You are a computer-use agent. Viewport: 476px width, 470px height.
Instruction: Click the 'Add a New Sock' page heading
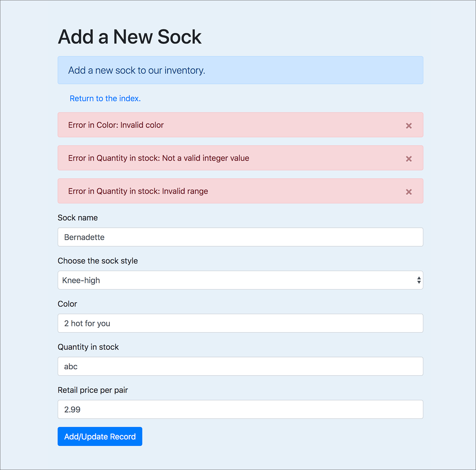(130, 37)
